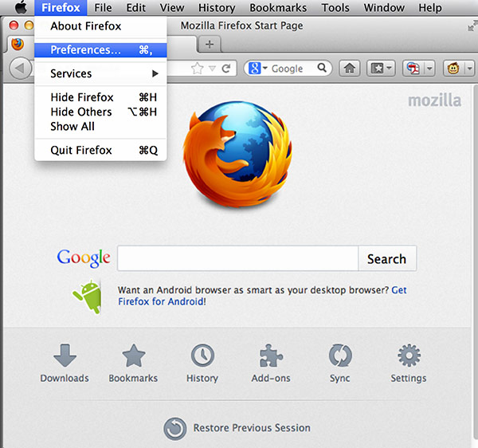This screenshot has height=448, width=478.
Task: Open Sync from start page
Action: pyautogui.click(x=340, y=364)
